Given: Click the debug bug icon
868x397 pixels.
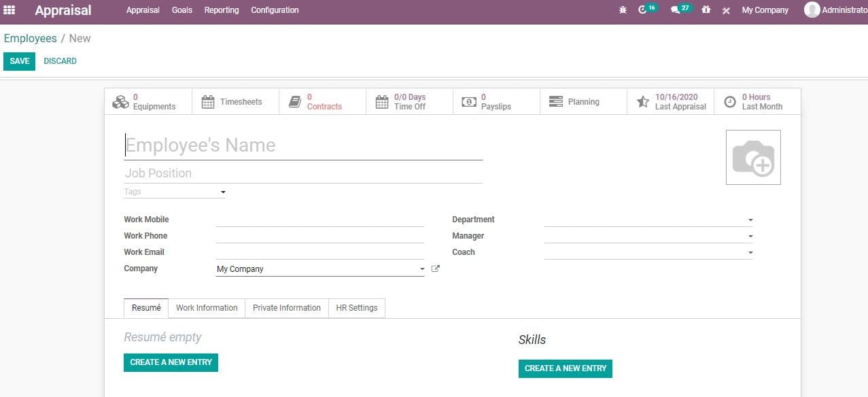Looking at the screenshot, I should (623, 10).
